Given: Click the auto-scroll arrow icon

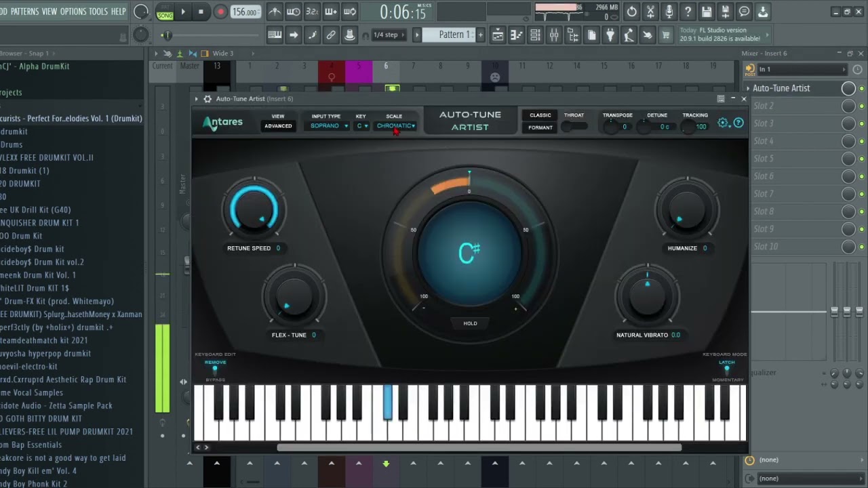Looking at the screenshot, I should [294, 35].
